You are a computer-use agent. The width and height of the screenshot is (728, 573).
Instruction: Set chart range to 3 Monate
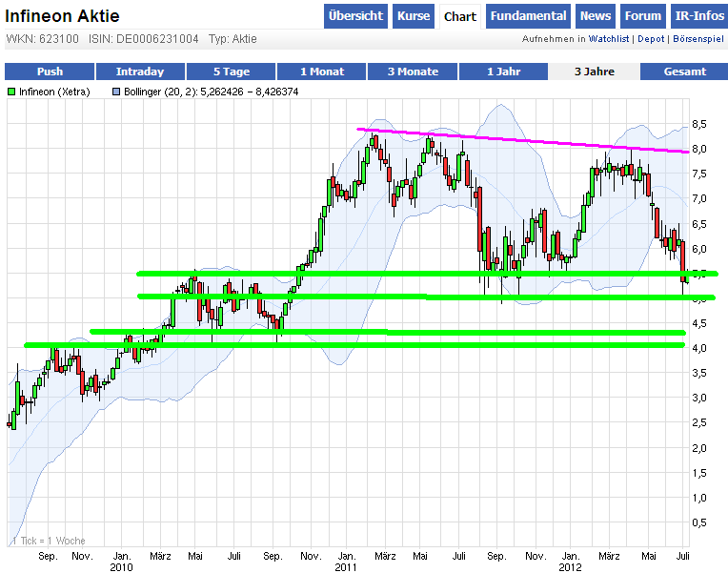(x=413, y=72)
